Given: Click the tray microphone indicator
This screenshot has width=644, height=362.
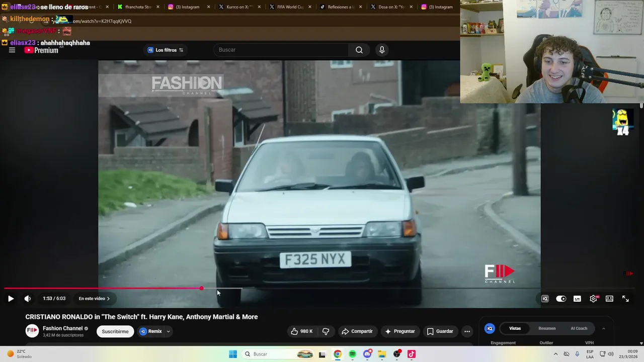Looking at the screenshot, I should pyautogui.click(x=577, y=354).
